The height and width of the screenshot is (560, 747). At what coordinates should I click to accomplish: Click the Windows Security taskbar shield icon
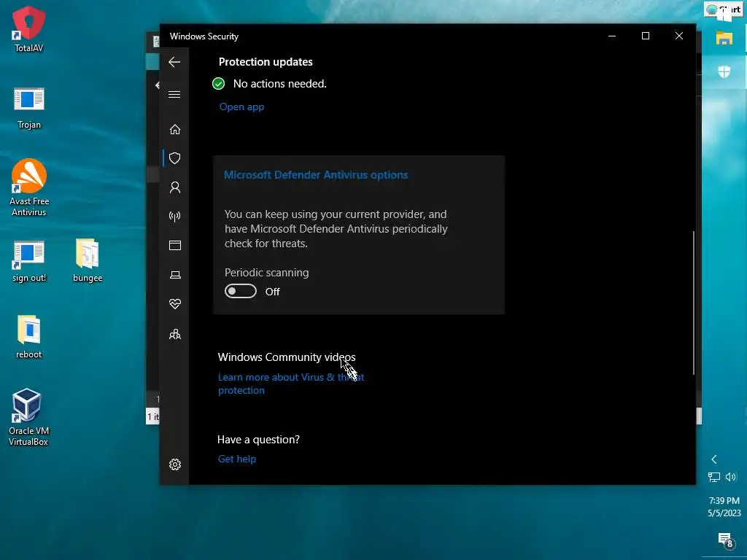coord(724,72)
